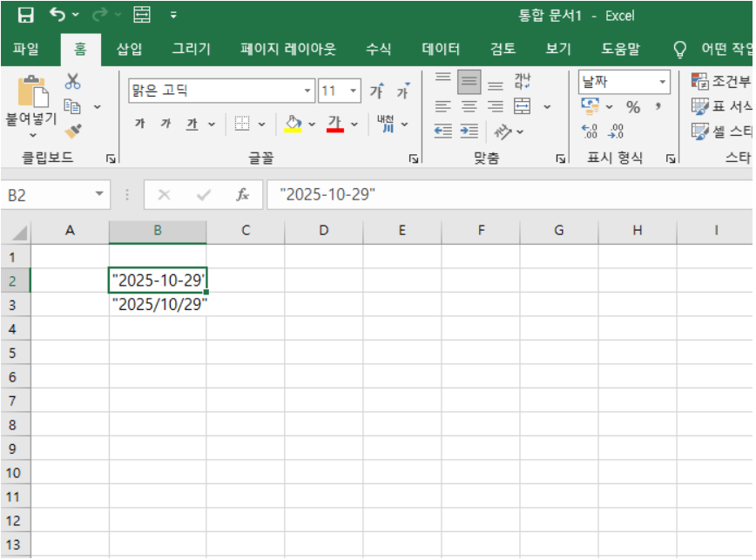The image size is (756, 560).
Task: Apply the yellow fill color swatch
Action: tap(294, 125)
